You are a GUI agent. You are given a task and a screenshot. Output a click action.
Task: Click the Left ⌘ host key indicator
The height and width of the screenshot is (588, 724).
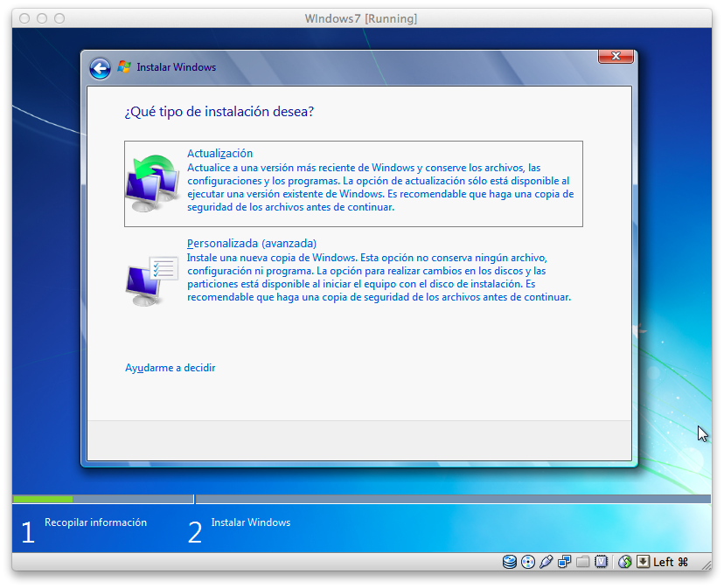click(669, 562)
